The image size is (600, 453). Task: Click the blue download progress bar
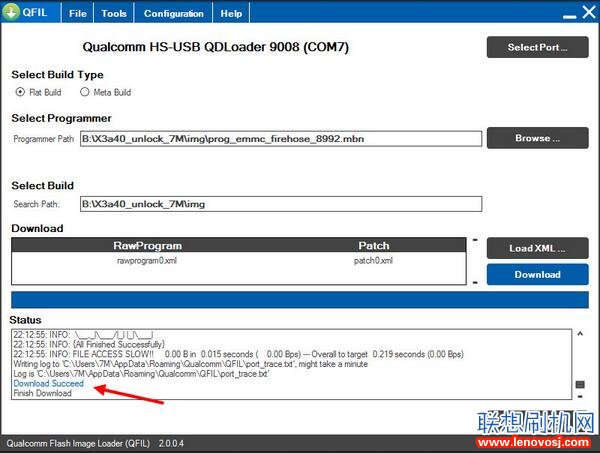300,300
